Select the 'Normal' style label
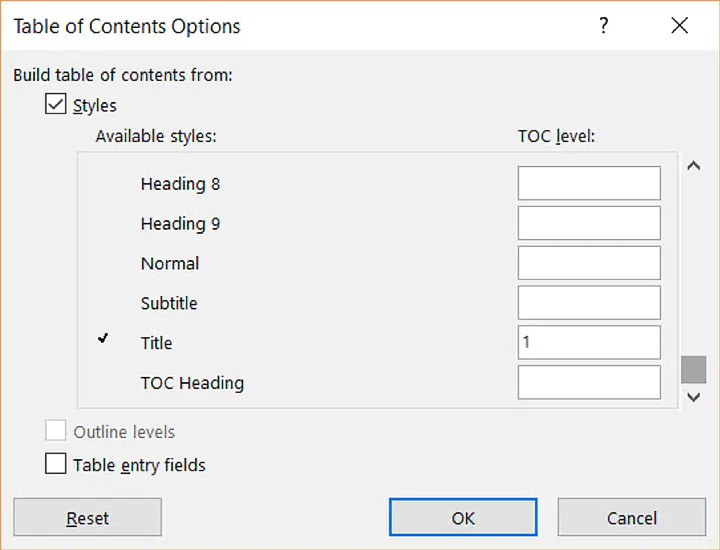 pos(170,264)
